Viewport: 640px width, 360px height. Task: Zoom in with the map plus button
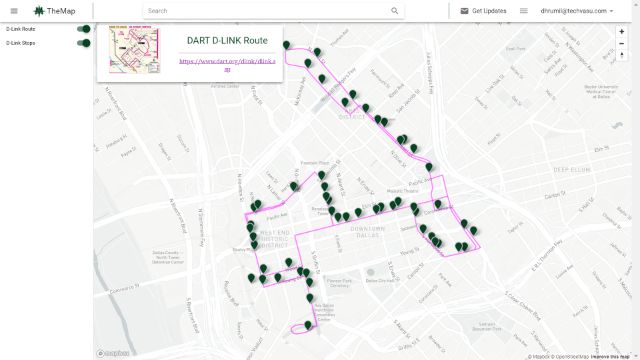tap(621, 31)
